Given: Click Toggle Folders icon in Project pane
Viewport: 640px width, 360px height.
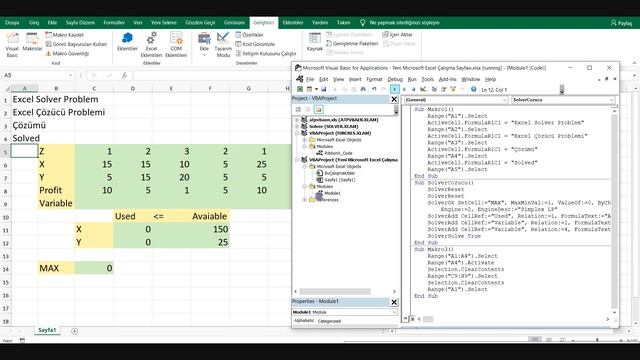Looking at the screenshot, I should [x=318, y=109].
